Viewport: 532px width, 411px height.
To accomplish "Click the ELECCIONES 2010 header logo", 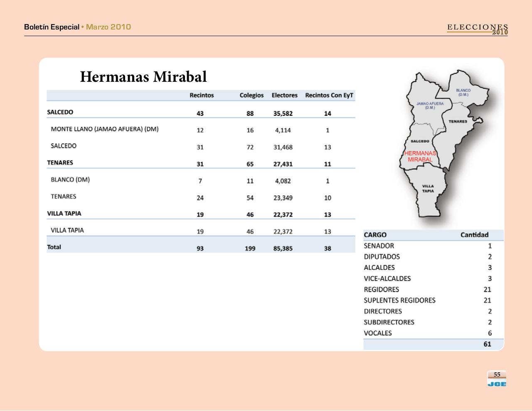I will point(478,29).
